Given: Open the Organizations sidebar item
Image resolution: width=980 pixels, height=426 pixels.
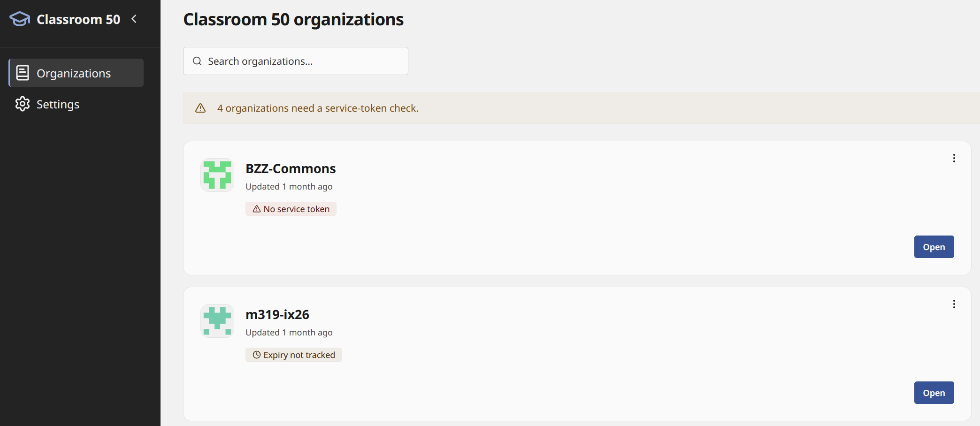Looking at the screenshot, I should coord(76,73).
